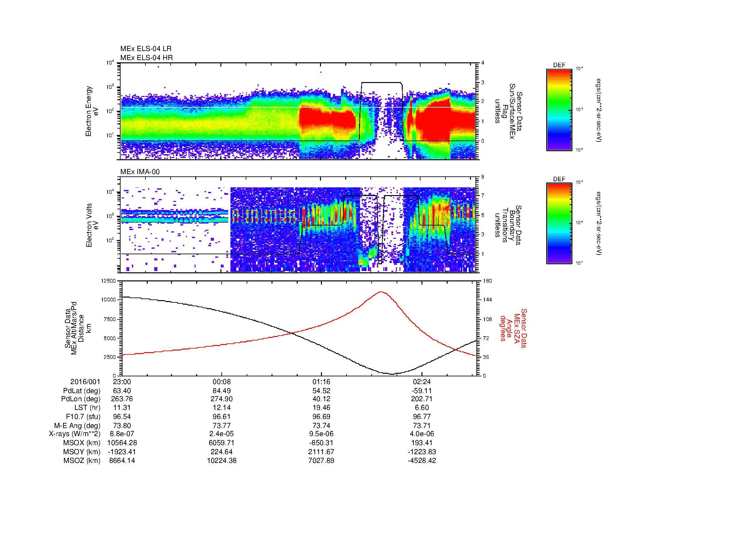
Task: Click the lower DEF color bar
Action: [559, 224]
